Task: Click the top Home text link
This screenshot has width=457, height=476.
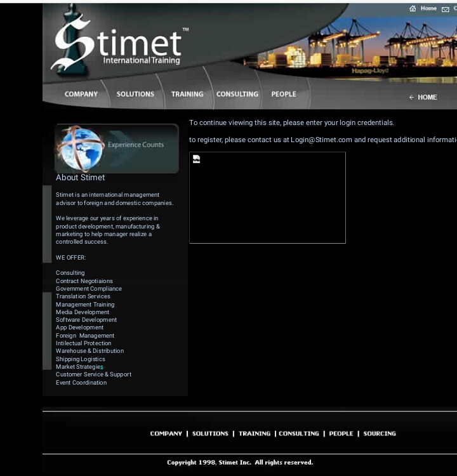Action: (x=428, y=8)
